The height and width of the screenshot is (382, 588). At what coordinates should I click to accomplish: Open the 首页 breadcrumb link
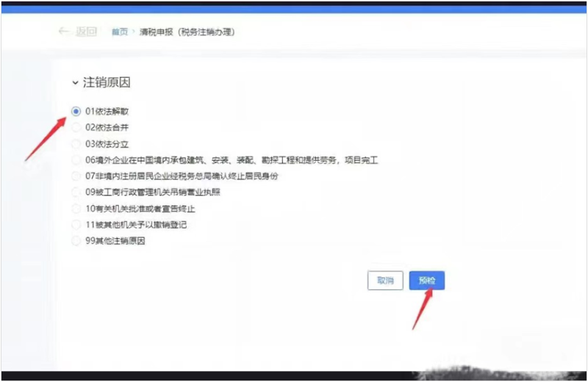(119, 32)
